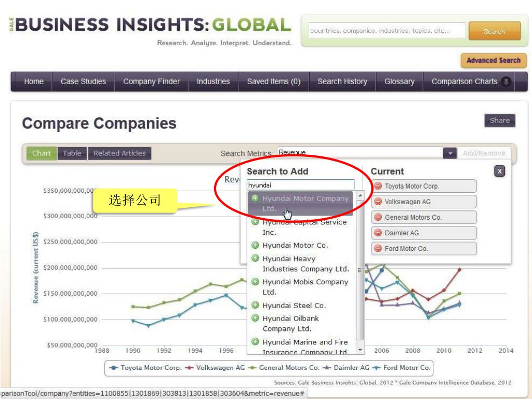Toggle Daimler AG legend entry
Viewport: 532px width, 399px height.
[x=346, y=368]
